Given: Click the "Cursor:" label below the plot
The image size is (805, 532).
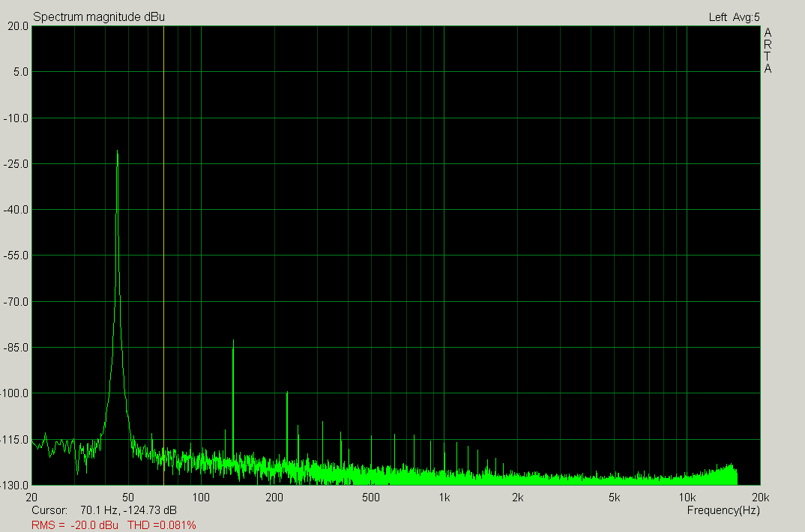Looking at the screenshot, I should coord(49,510).
